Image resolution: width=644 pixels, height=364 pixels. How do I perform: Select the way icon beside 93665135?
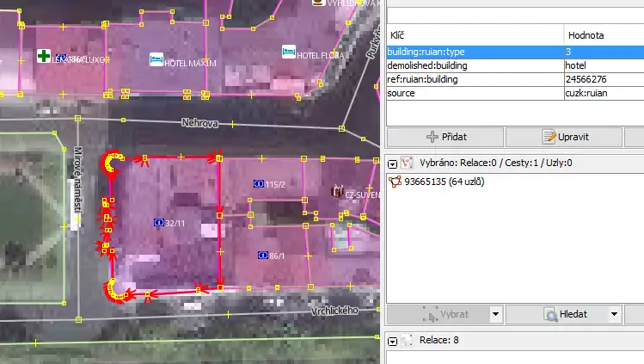tap(396, 182)
